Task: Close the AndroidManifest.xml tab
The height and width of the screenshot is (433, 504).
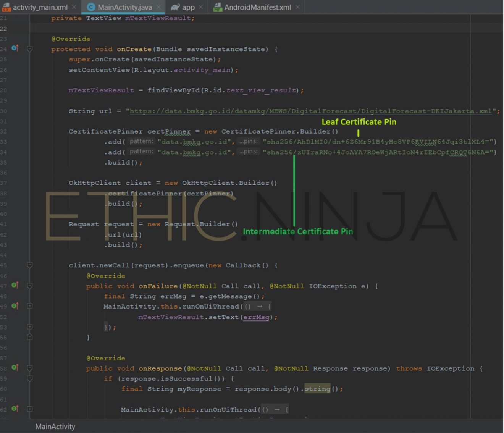Action: click(x=298, y=7)
